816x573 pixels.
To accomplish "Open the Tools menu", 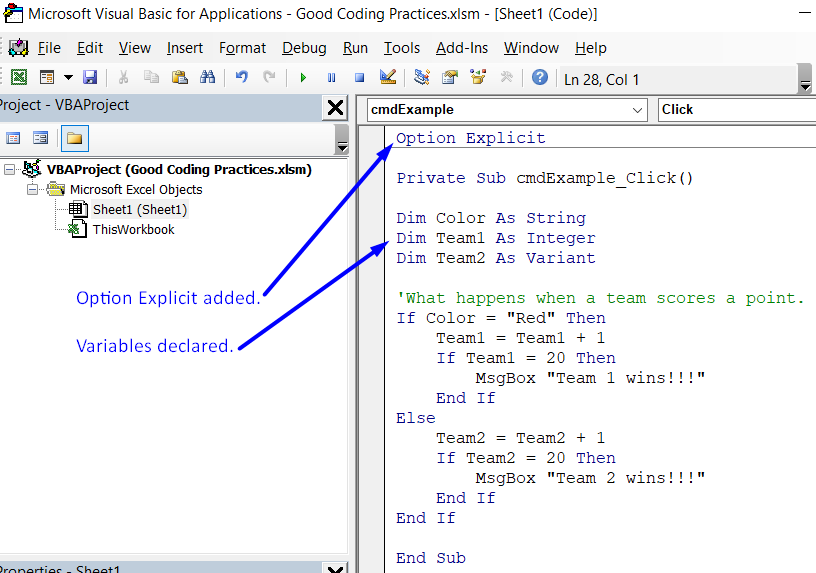I will [401, 48].
